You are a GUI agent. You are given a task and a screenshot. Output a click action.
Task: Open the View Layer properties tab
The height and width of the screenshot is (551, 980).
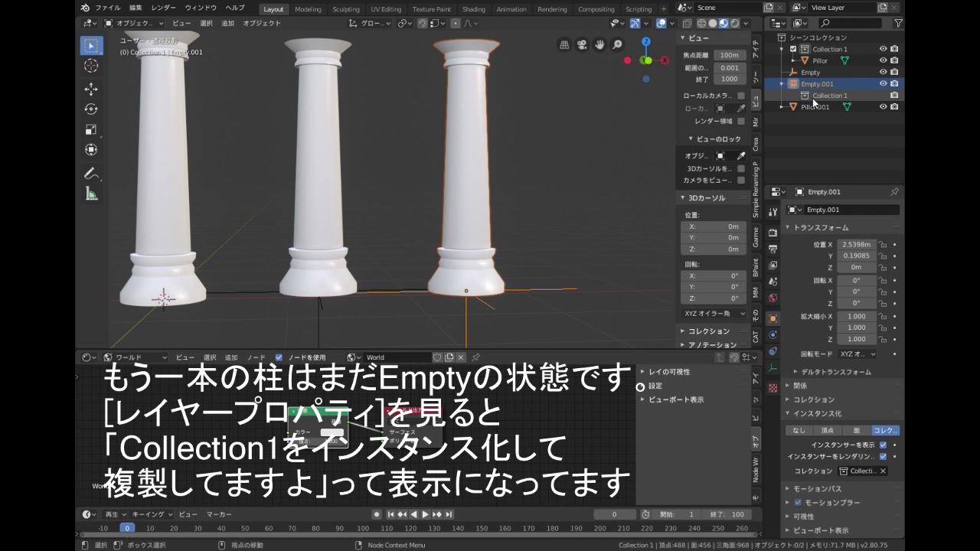point(773,265)
